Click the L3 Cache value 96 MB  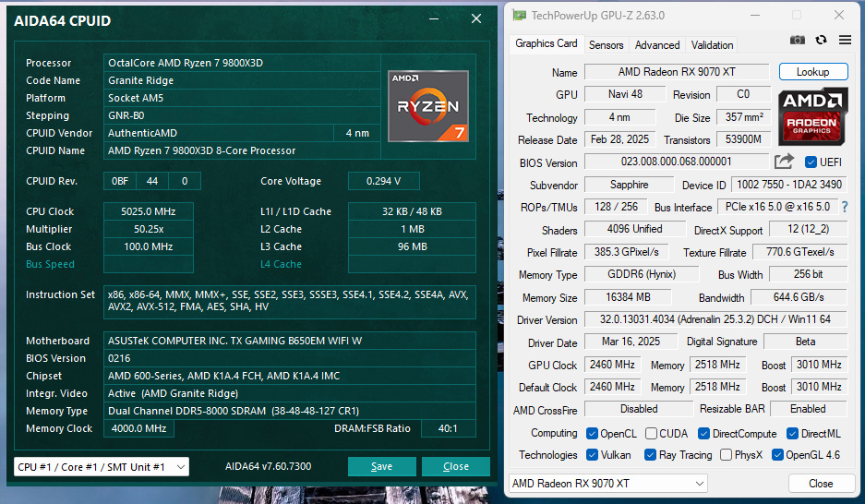coord(412,247)
